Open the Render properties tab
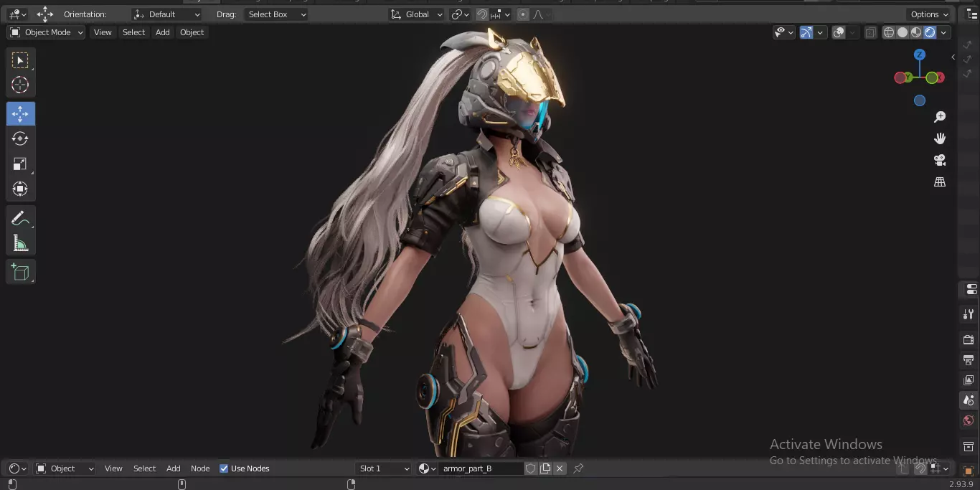Screen dimensions: 980x490 click(x=969, y=339)
